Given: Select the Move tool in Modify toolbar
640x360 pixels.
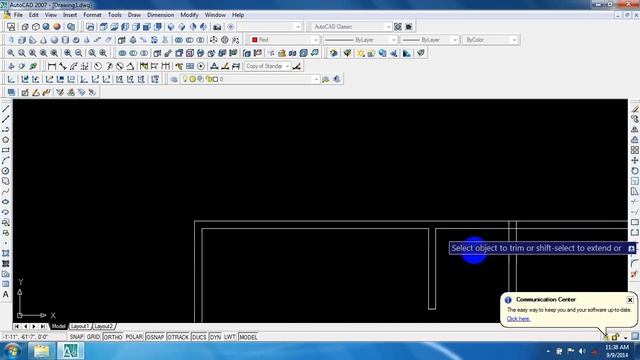Looking at the screenshot, I should [635, 160].
